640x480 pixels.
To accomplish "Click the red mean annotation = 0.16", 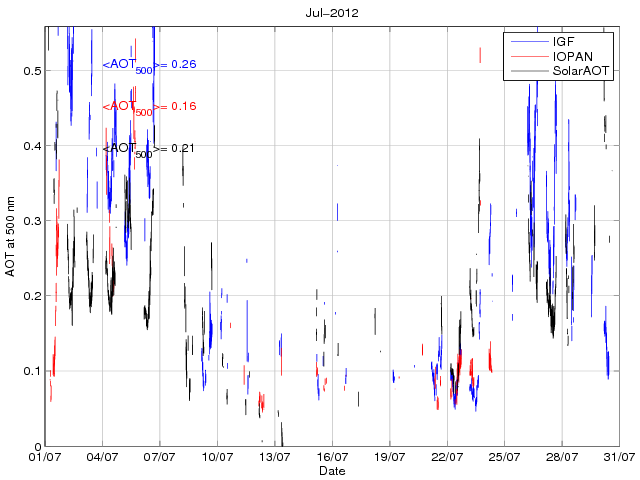I will (149, 107).
